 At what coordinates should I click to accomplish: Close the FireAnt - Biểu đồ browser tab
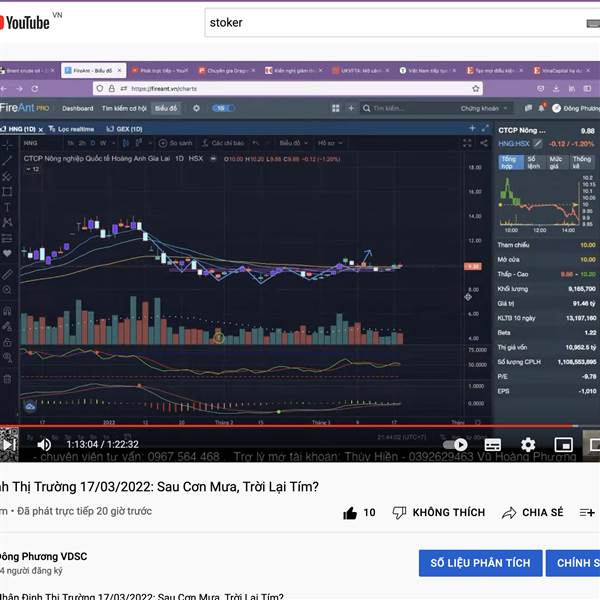point(119,71)
